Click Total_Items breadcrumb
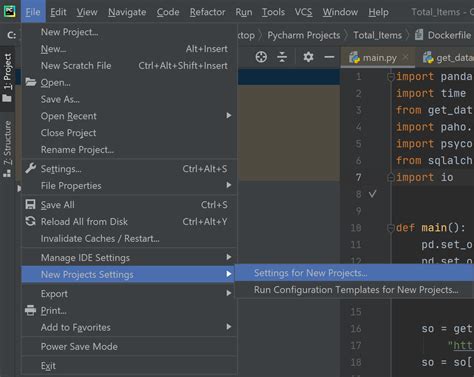Viewport: 474px width, 377px height. [x=377, y=35]
